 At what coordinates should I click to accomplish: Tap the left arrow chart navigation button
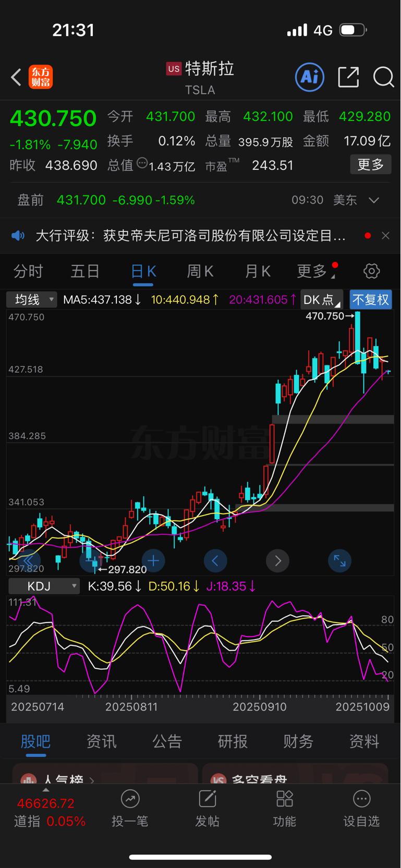pos(215,561)
